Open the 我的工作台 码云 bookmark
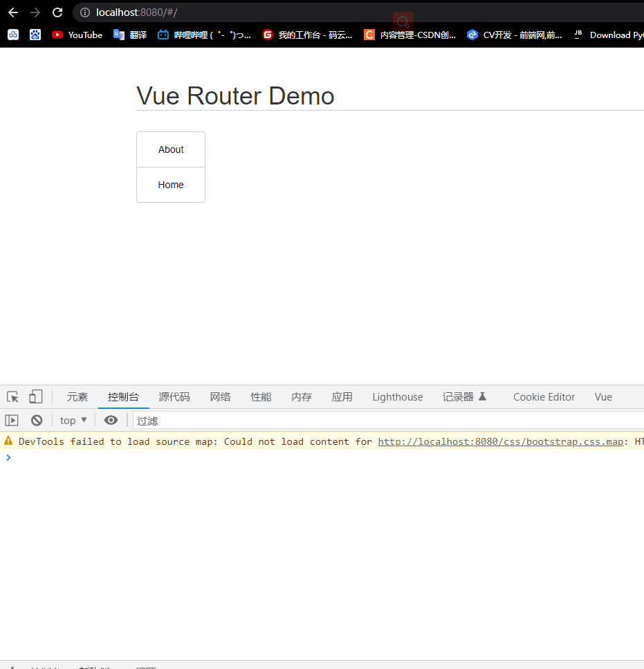This screenshot has width=644, height=669. (308, 35)
